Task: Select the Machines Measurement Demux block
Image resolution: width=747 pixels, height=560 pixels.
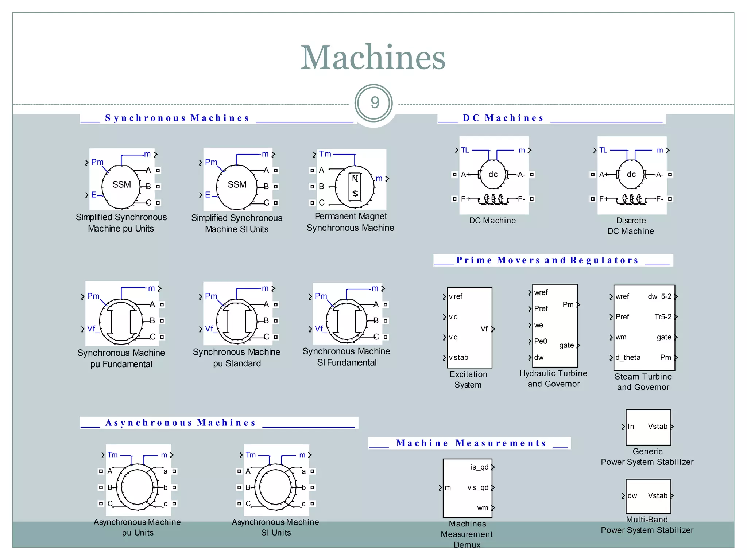Action: click(x=467, y=488)
